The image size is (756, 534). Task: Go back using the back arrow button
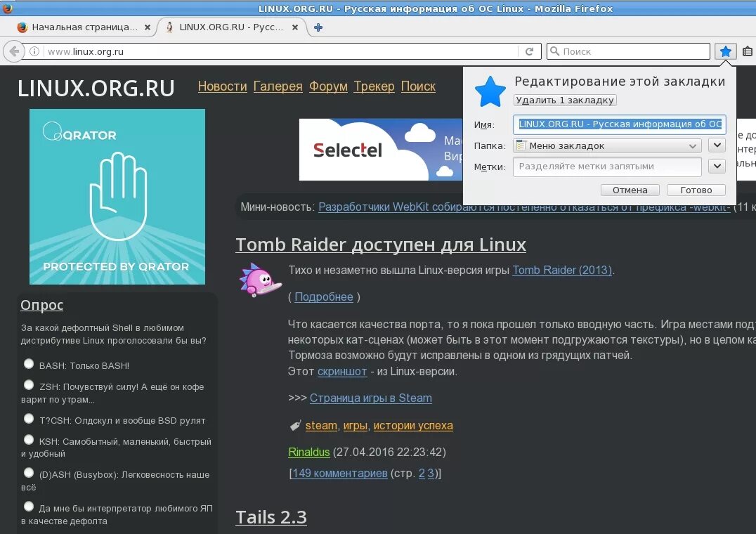click(14, 51)
